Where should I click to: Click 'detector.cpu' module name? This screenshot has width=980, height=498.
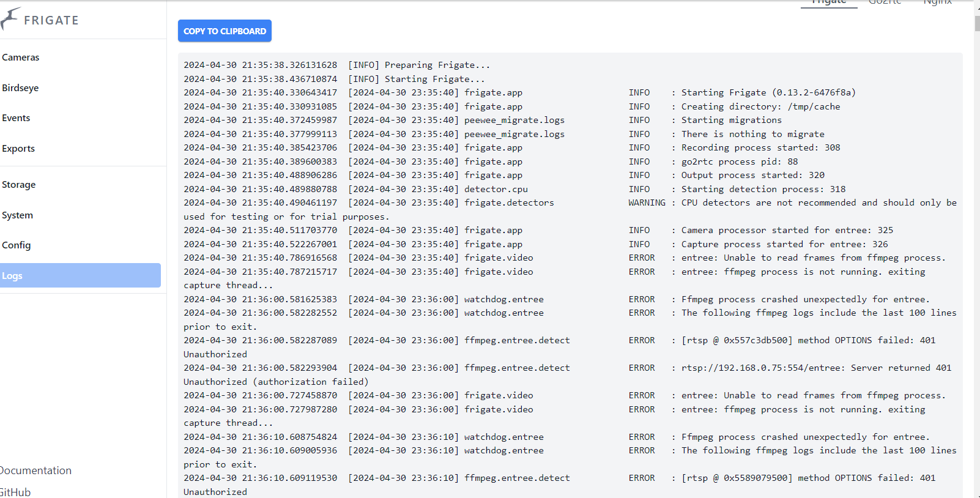pyautogui.click(x=496, y=189)
